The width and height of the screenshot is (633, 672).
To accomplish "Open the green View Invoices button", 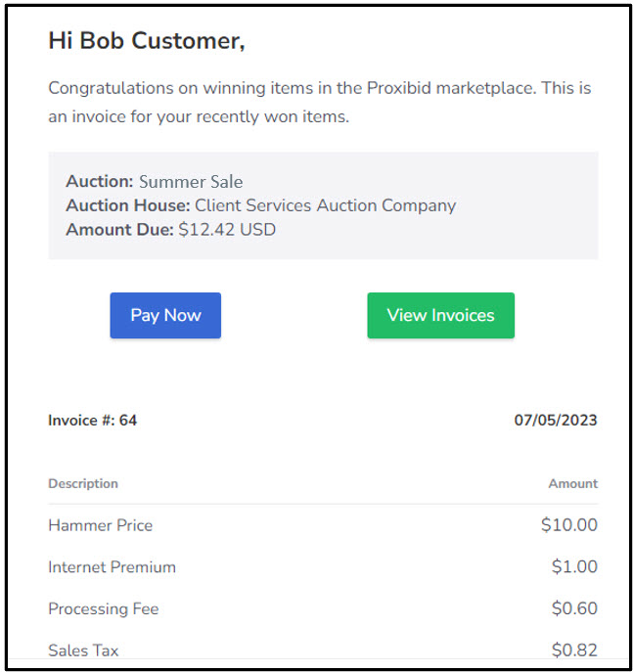I will click(x=440, y=315).
